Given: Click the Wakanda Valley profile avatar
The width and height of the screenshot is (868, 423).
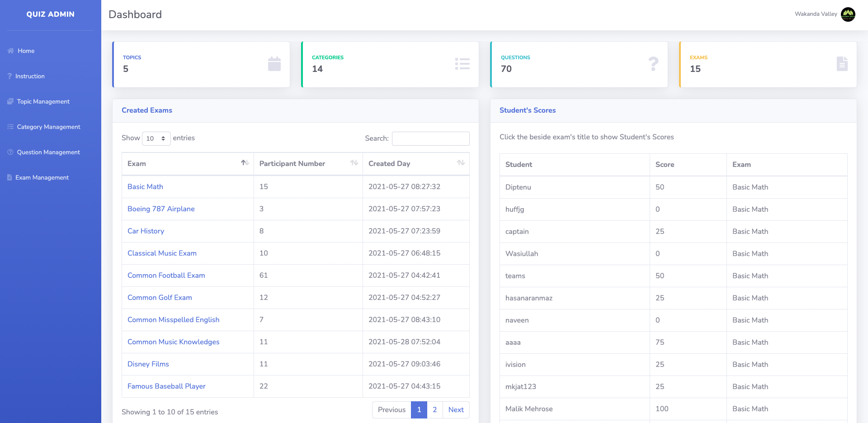Looking at the screenshot, I should [x=848, y=14].
